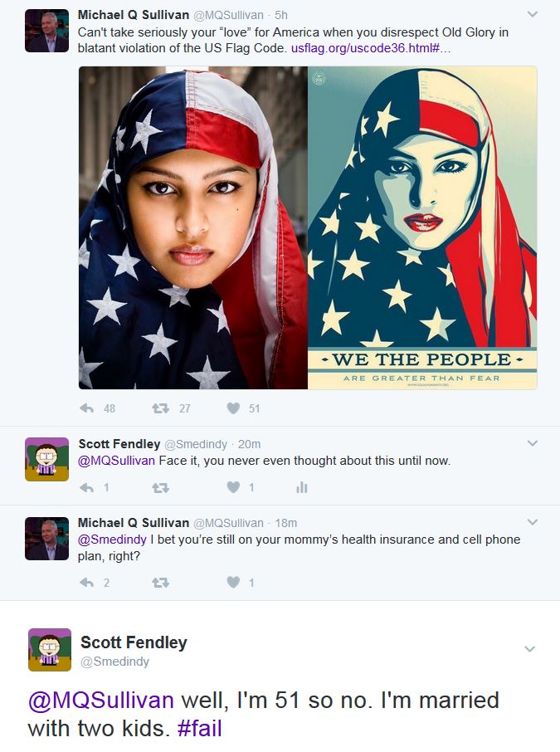Open options chevron on Scott's 20m tweet
The height and width of the screenshot is (752, 560).
point(532,443)
